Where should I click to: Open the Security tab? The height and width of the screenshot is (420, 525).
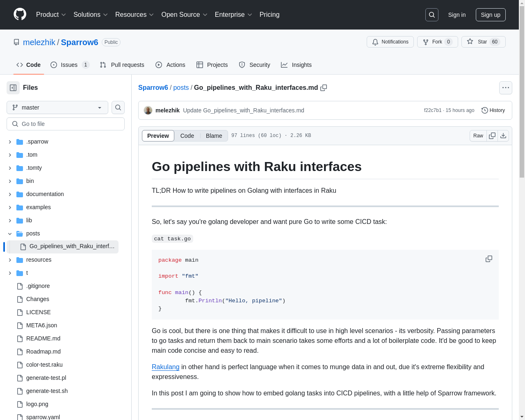pos(254,65)
